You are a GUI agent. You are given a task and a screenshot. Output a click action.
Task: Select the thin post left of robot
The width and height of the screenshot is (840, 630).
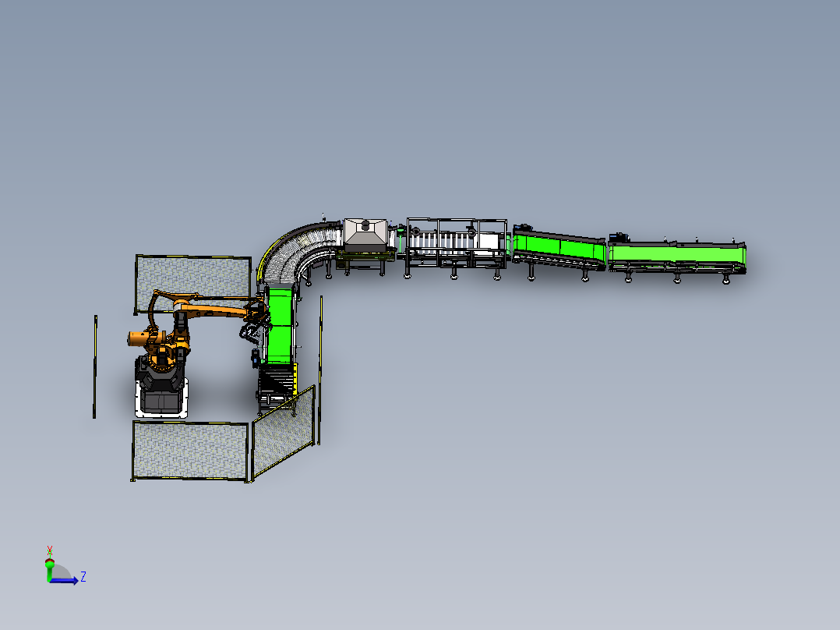[95, 366]
